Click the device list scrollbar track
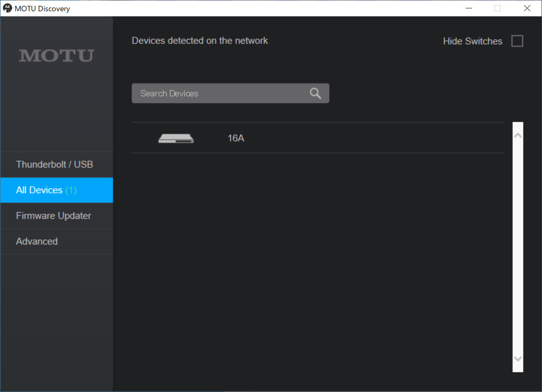 [518, 247]
